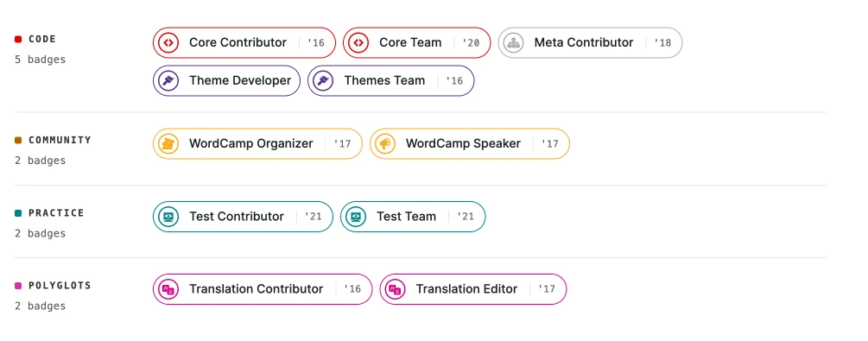Open the Translation Editor badge label
This screenshot has height=341, width=868.
466,289
